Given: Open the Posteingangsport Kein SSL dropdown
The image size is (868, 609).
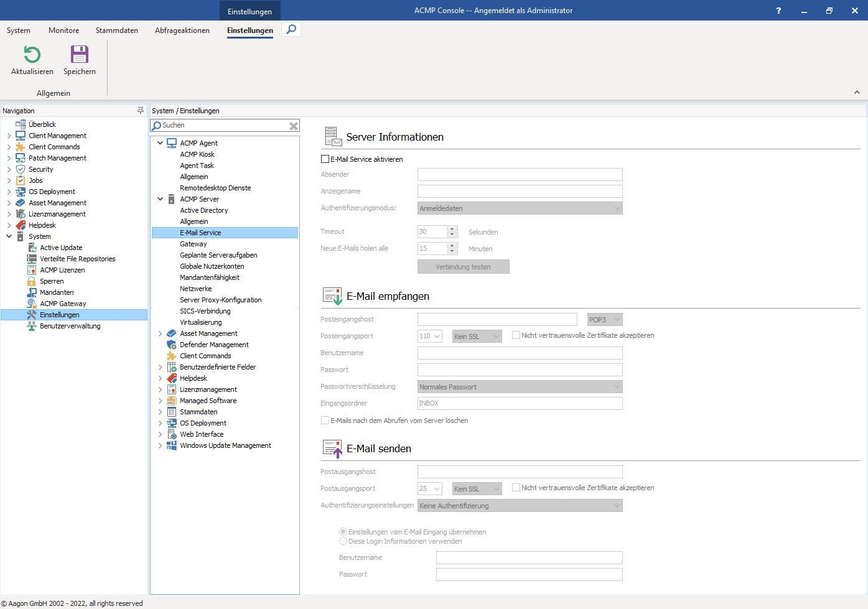Looking at the screenshot, I should point(477,337).
